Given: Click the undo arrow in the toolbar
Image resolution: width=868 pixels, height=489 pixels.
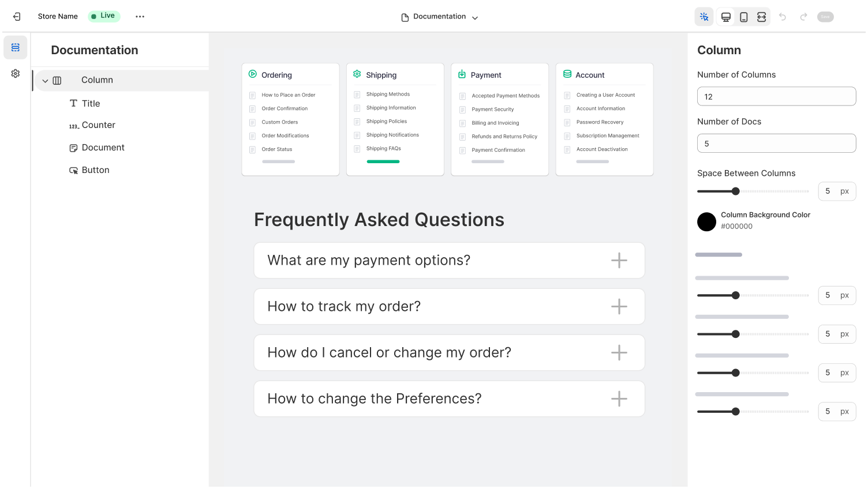Looking at the screenshot, I should [x=783, y=17].
